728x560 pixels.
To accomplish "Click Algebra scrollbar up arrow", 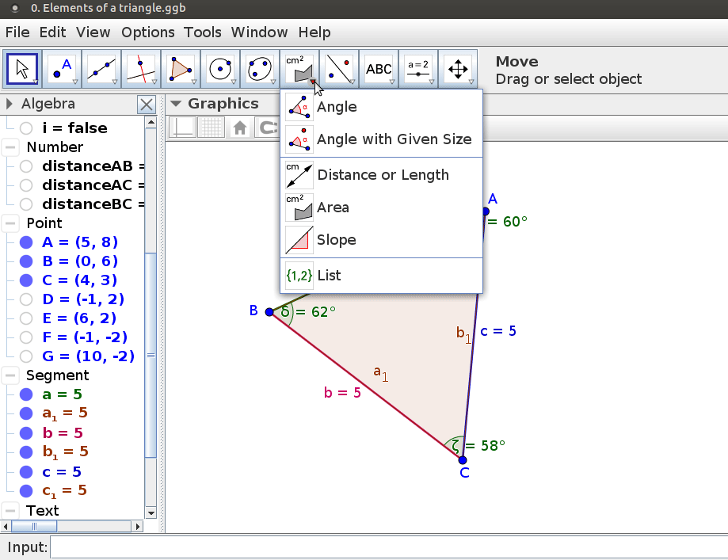I will [x=151, y=123].
